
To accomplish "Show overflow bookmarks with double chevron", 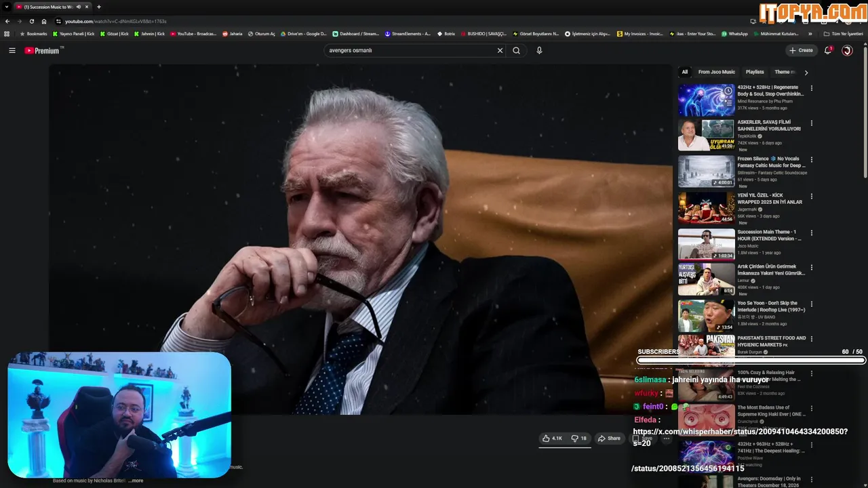I will click(x=810, y=33).
